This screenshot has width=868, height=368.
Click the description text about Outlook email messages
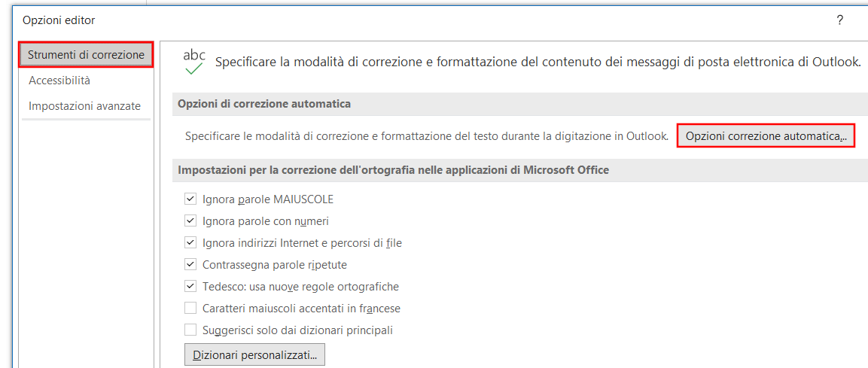coord(538,62)
